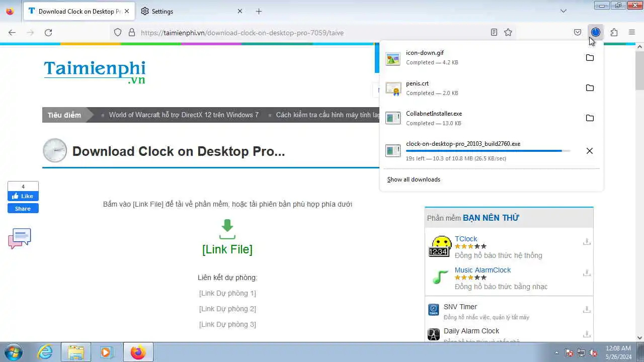Open the Firefox downloads toolbar button

click(596, 32)
